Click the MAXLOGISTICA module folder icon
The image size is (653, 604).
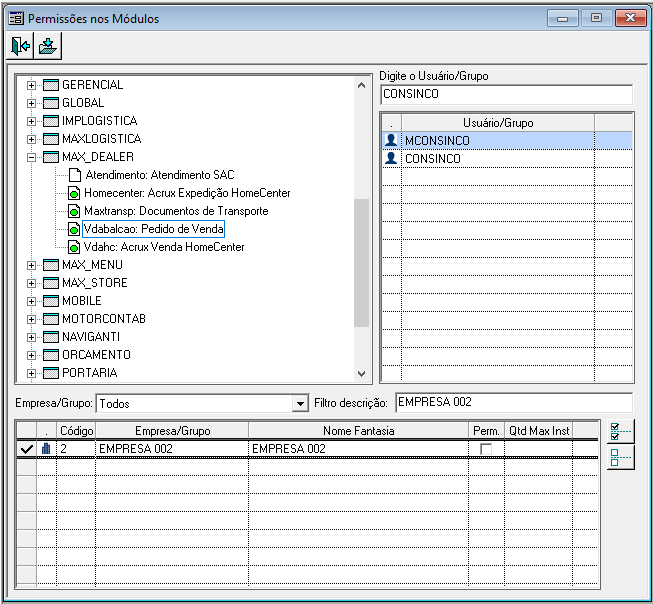(51, 139)
